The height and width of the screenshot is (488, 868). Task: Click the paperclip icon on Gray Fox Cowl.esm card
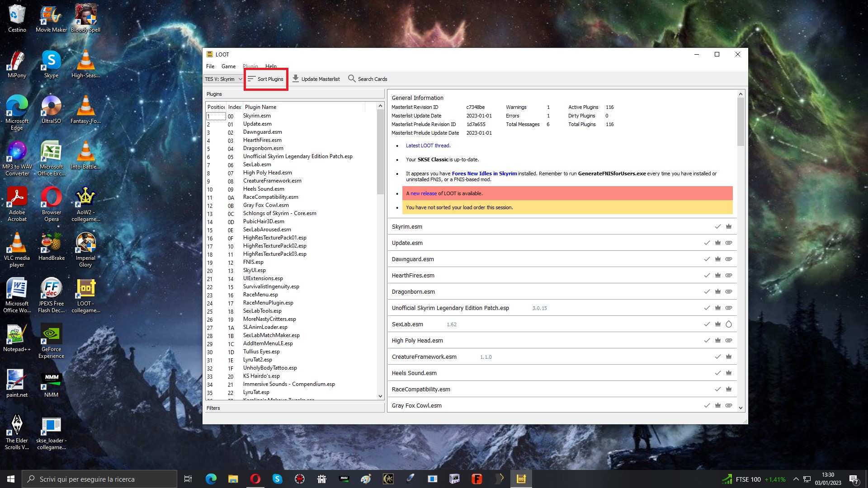(x=729, y=405)
